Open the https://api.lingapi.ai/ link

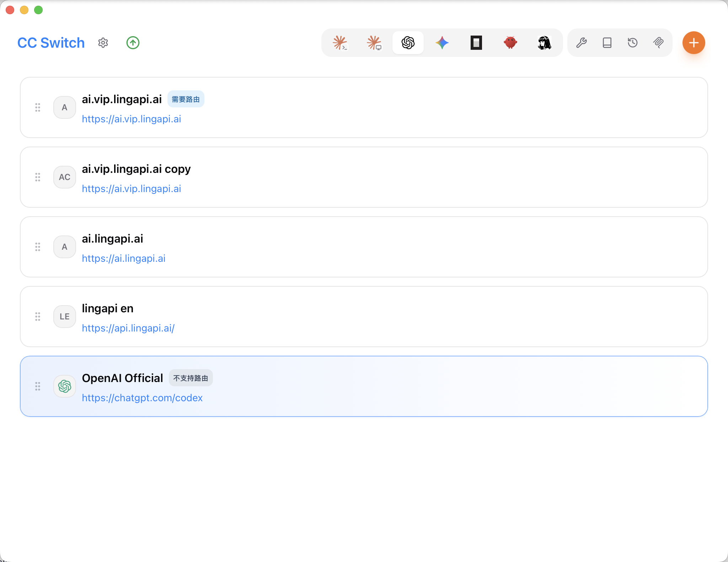(128, 328)
